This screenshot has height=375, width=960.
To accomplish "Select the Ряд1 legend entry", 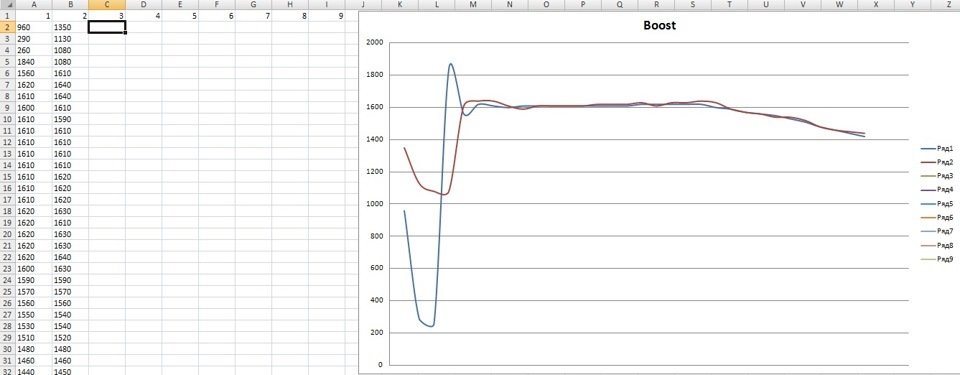I will 937,148.
